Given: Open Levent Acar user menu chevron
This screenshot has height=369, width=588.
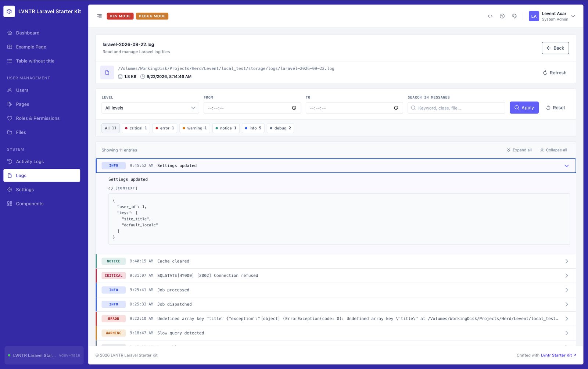Looking at the screenshot, I should coord(573,16).
